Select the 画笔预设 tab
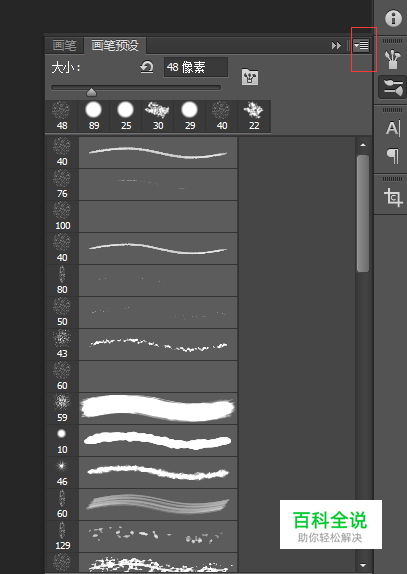Viewport: 407px width, 574px height. pos(115,45)
